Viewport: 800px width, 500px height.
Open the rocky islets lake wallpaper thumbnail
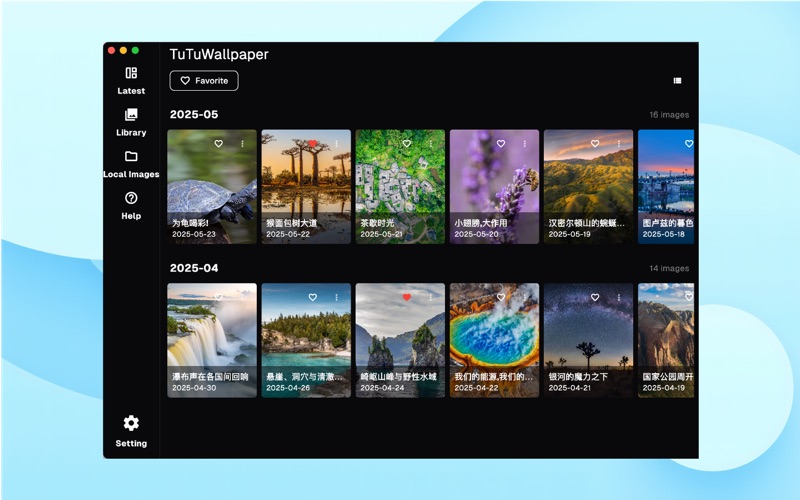click(x=400, y=340)
